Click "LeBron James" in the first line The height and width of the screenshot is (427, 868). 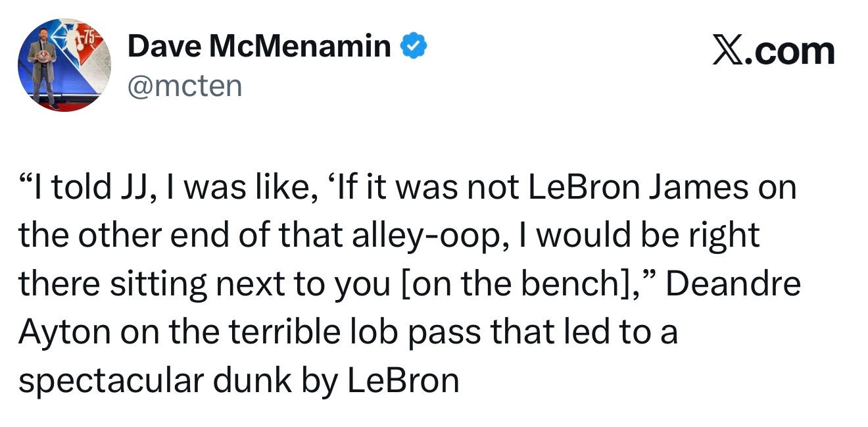[639, 188]
